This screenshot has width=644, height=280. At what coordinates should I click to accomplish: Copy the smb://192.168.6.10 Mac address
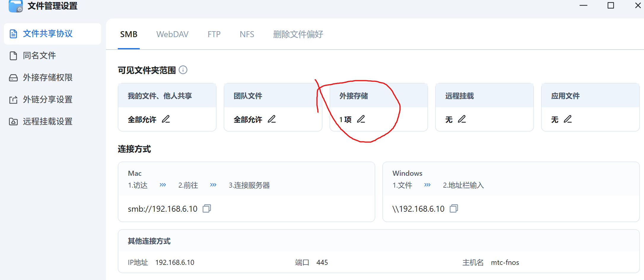pos(207,208)
